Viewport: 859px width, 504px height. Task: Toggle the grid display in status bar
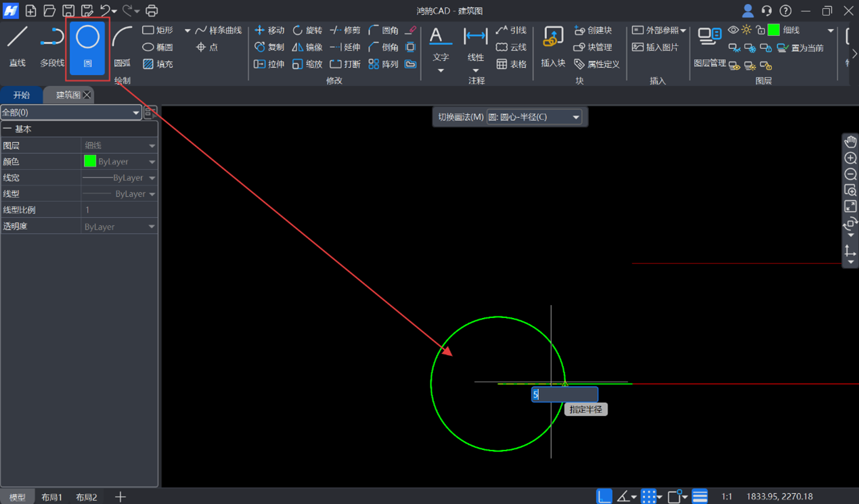pos(648,497)
